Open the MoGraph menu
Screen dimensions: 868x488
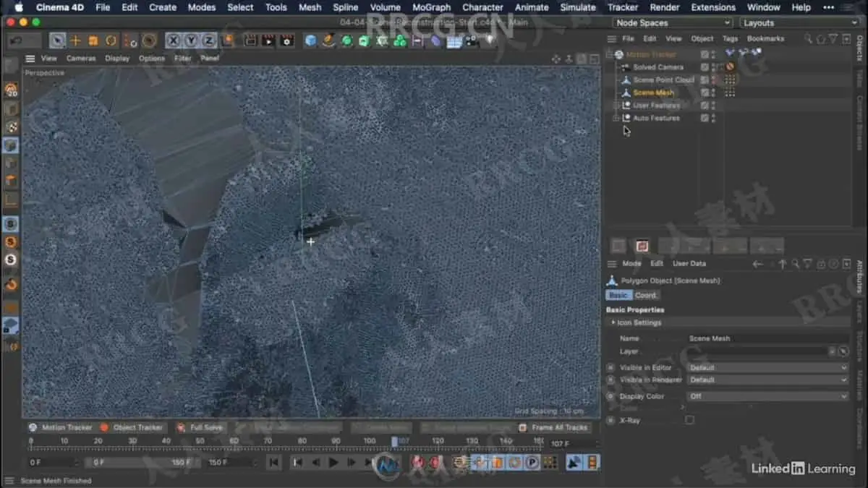(431, 7)
